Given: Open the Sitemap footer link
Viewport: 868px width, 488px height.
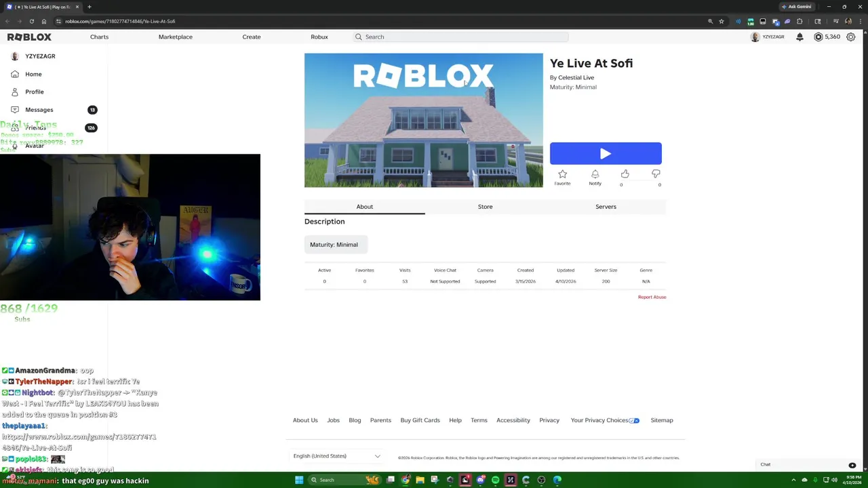Looking at the screenshot, I should click(662, 420).
